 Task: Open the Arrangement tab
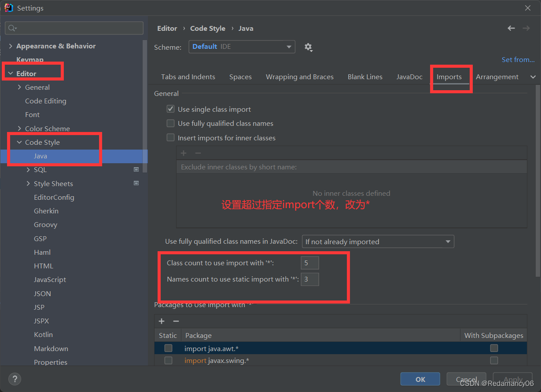click(x=497, y=77)
